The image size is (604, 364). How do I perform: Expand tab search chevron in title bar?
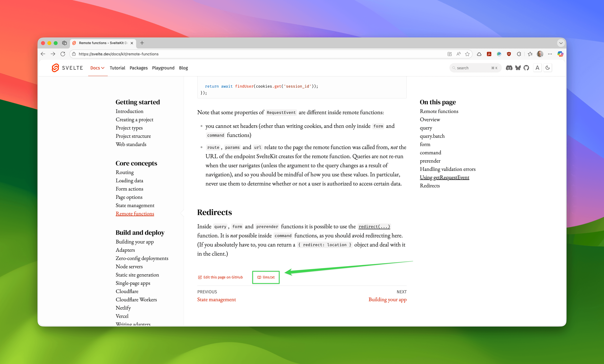coord(561,43)
